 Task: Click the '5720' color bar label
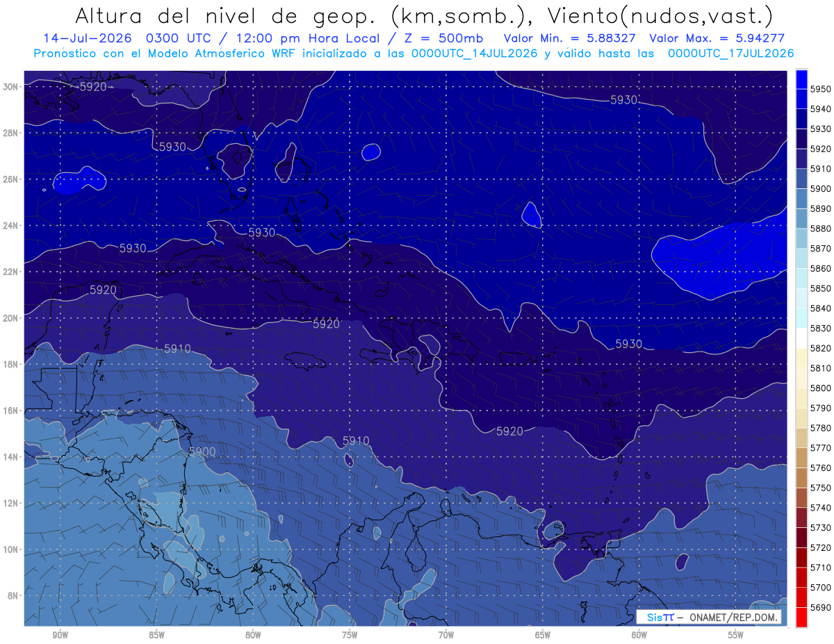pos(820,547)
